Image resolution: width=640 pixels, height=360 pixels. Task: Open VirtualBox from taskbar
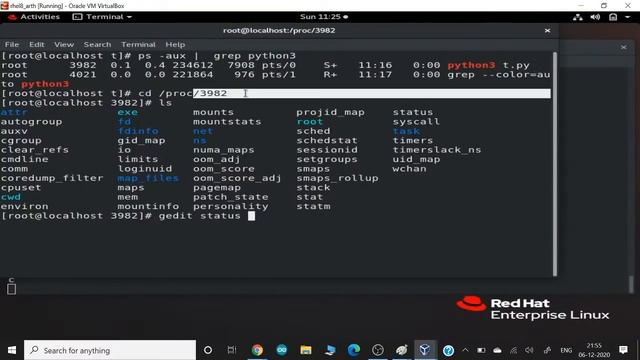click(x=425, y=350)
